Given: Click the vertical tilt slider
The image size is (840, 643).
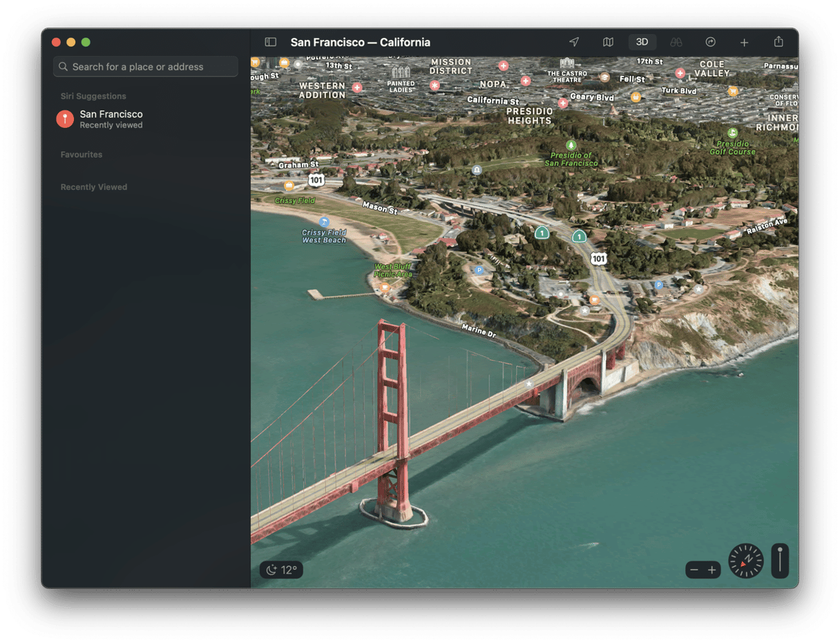Looking at the screenshot, I should (780, 560).
